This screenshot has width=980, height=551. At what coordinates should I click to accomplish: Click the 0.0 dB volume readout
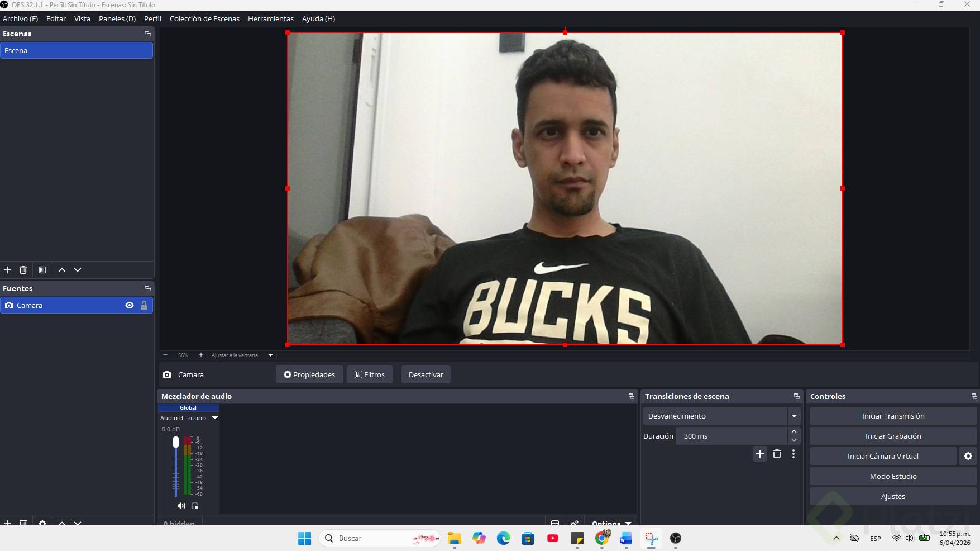point(171,429)
